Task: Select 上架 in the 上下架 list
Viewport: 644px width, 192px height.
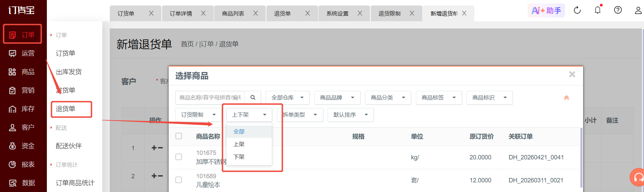Action: [249, 144]
